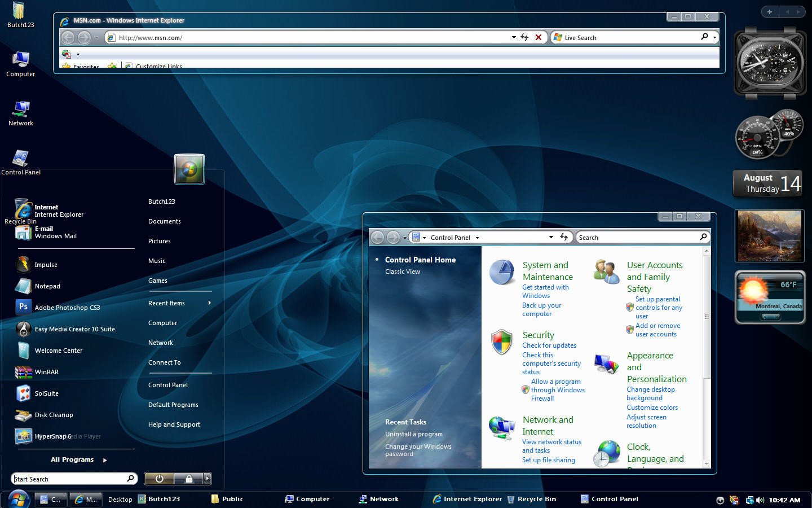This screenshot has width=812, height=508.
Task: Click Check for updates link
Action: pyautogui.click(x=549, y=345)
